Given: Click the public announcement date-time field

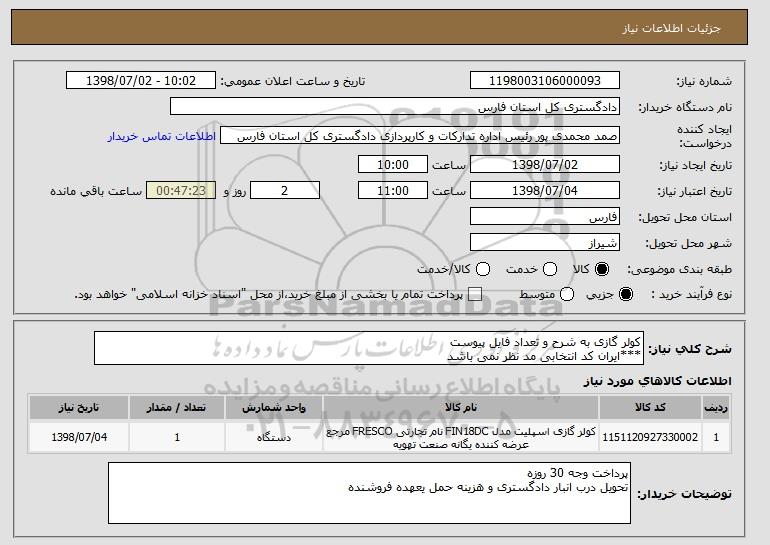Looking at the screenshot, I should point(141,81).
